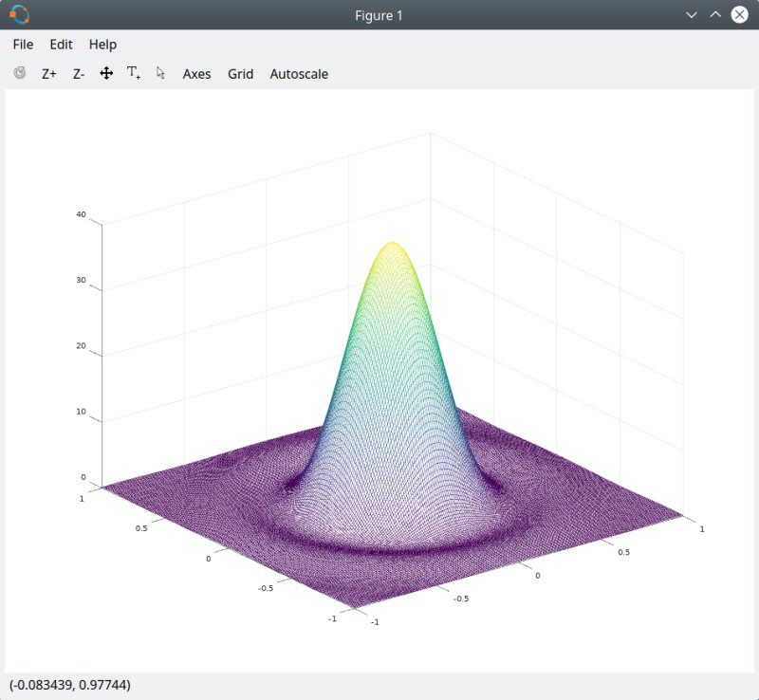Close the Figure 1 window

(740, 15)
